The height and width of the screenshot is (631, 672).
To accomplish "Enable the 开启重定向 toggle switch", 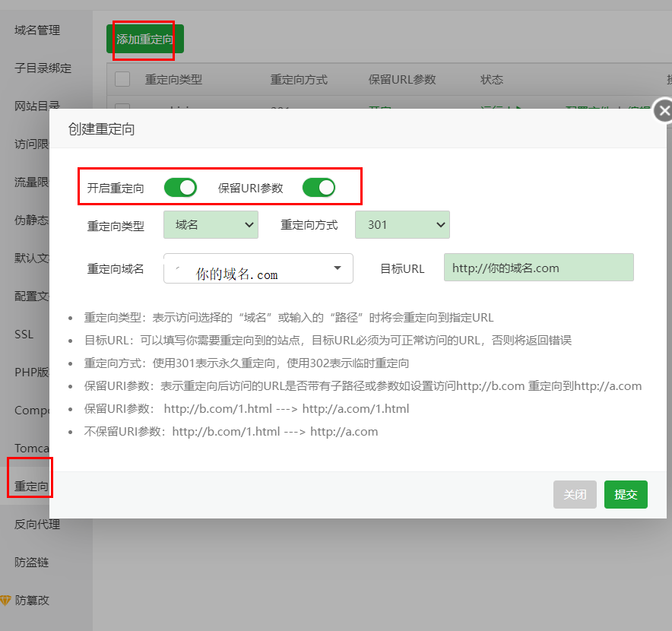I will click(179, 186).
